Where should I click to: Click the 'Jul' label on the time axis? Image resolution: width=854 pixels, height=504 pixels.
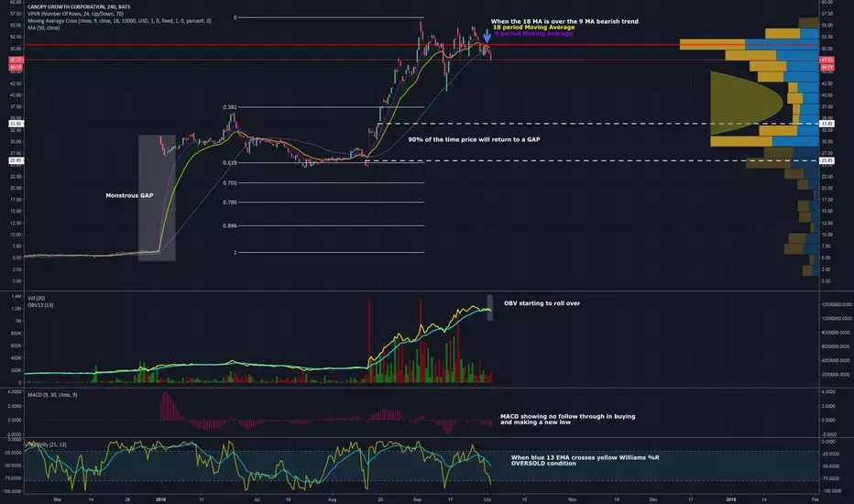257,499
